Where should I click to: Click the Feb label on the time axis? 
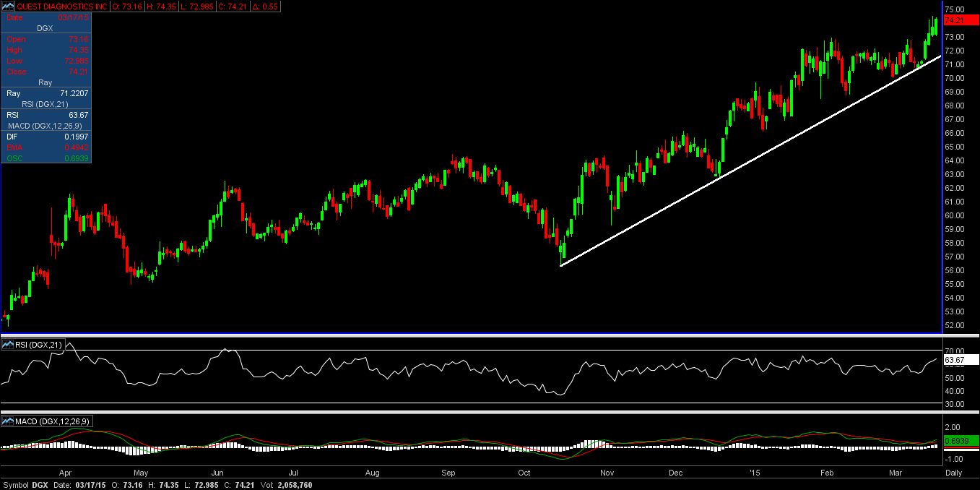click(x=828, y=473)
